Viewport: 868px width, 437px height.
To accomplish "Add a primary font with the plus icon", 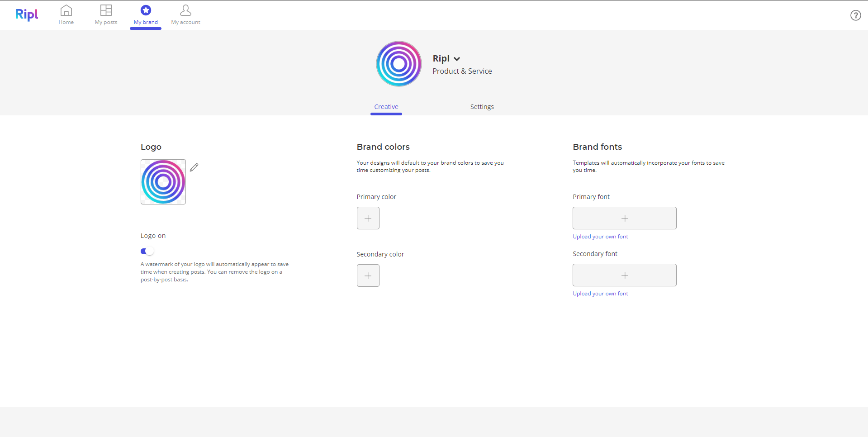I will pos(624,218).
